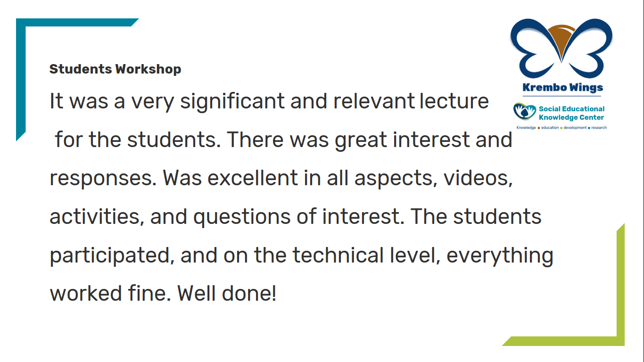Screen dimensions: 644x362
Task: Click the Students Workshop heading
Action: (115, 69)
